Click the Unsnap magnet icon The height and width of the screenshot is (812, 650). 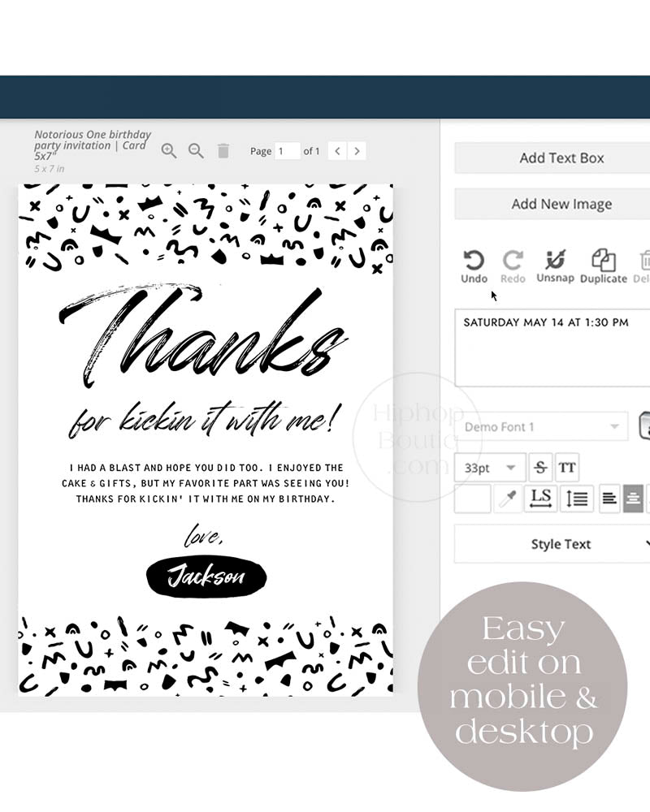click(555, 266)
